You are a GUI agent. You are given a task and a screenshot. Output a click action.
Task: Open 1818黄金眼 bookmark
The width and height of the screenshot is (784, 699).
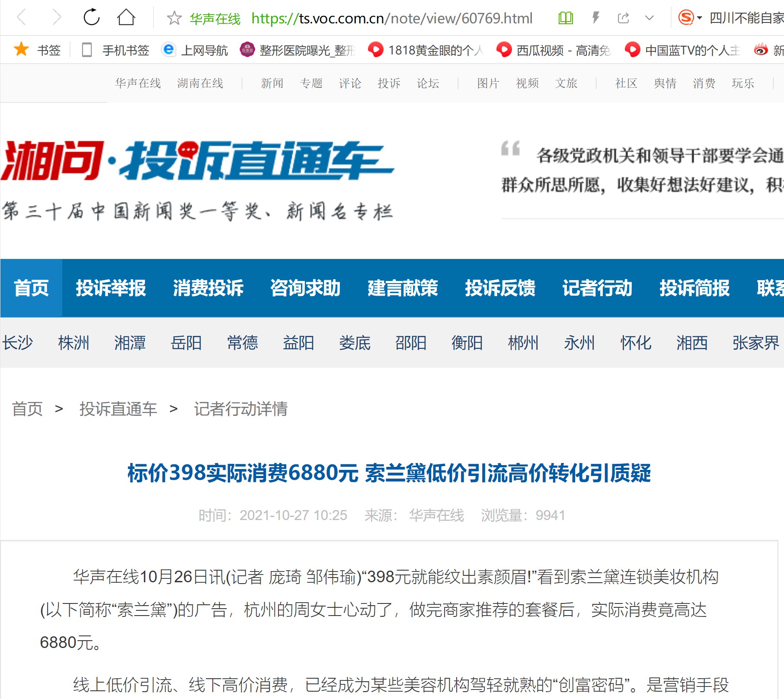(426, 50)
